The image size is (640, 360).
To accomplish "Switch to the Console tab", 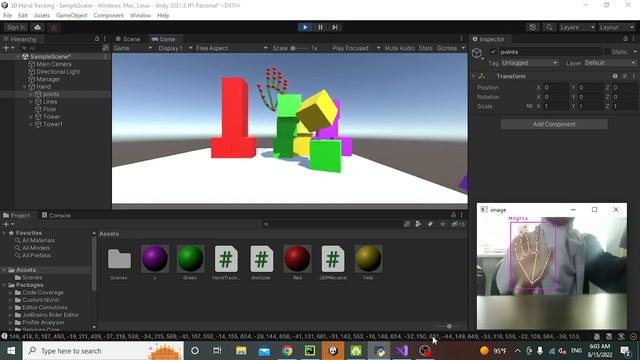I will click(56, 215).
